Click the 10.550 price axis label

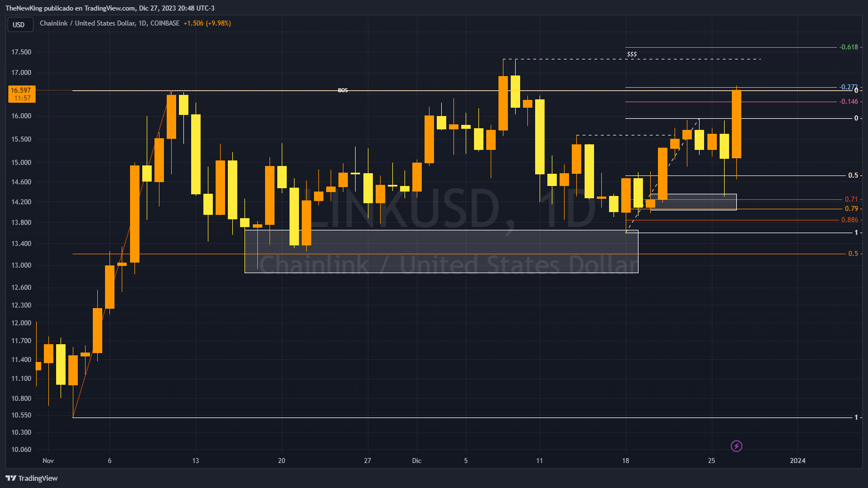pyautogui.click(x=21, y=415)
